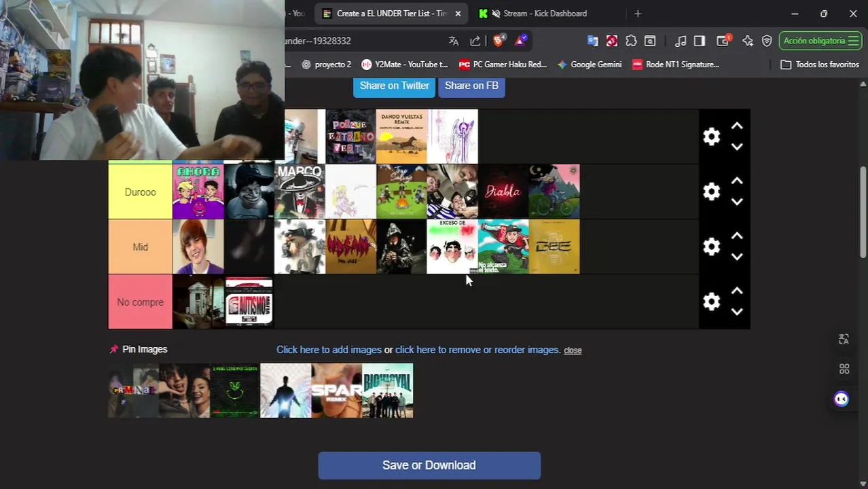Move the No compre tier up
This screenshot has height=489, width=868.
tap(737, 291)
